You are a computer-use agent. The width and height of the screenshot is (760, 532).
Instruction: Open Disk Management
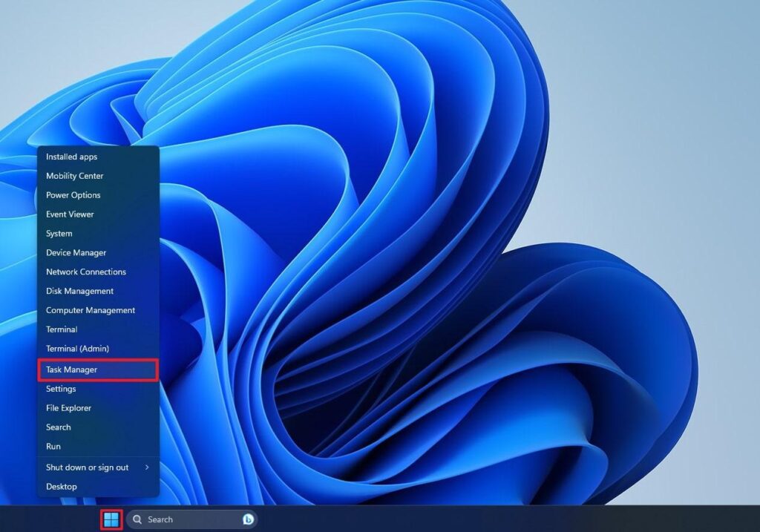pyautogui.click(x=99, y=291)
